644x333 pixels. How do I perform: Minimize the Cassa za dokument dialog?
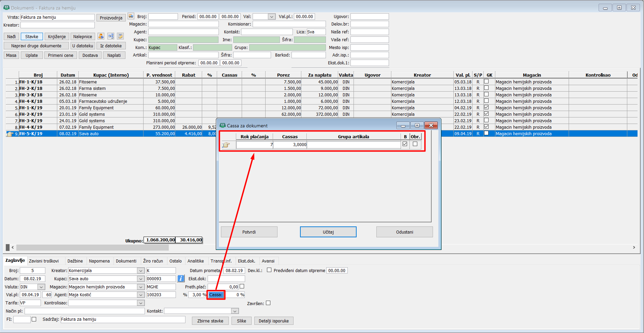[x=403, y=125]
